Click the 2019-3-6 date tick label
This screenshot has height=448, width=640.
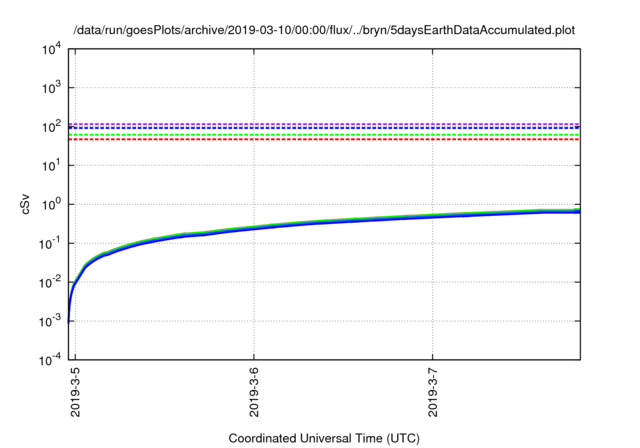254,392
